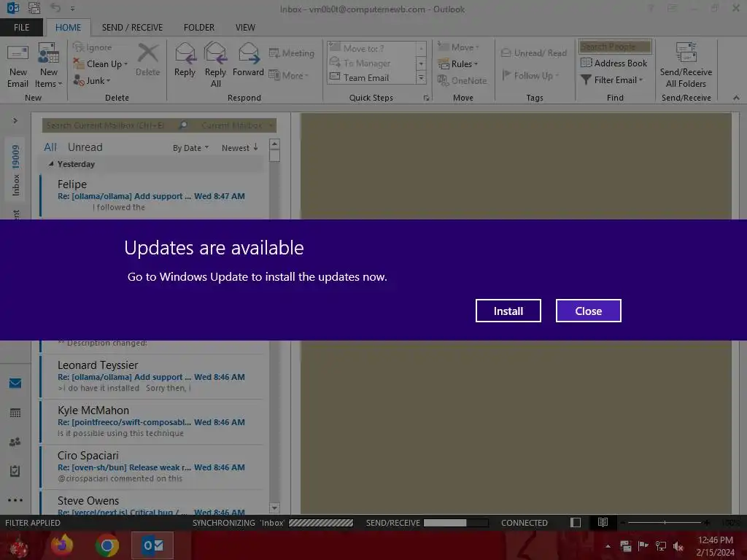Image resolution: width=747 pixels, height=560 pixels.
Task: Open Firefox from the taskbar
Action: (x=62, y=545)
